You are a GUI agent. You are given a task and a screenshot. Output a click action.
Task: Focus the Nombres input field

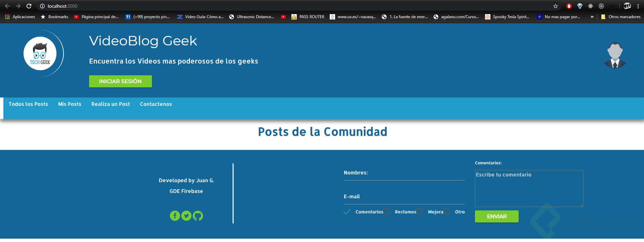404,173
